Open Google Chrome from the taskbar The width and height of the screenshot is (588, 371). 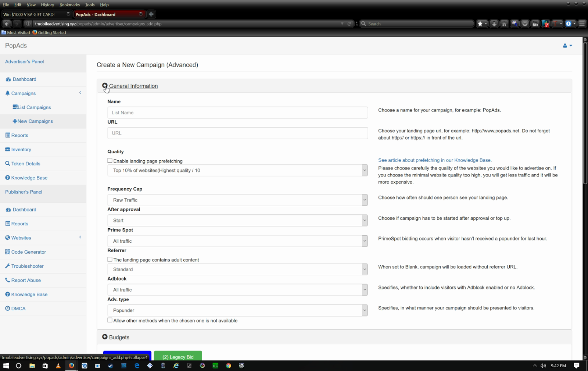pyautogui.click(x=229, y=365)
